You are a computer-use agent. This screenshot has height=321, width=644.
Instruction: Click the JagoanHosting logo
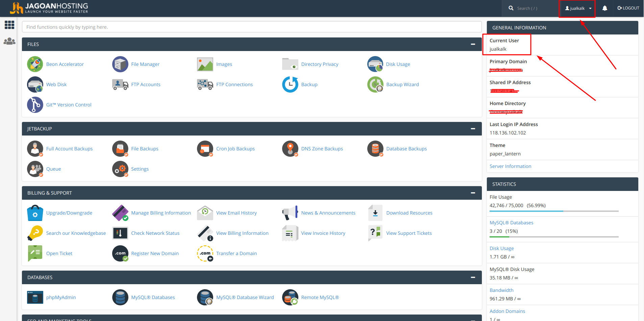pyautogui.click(x=49, y=8)
